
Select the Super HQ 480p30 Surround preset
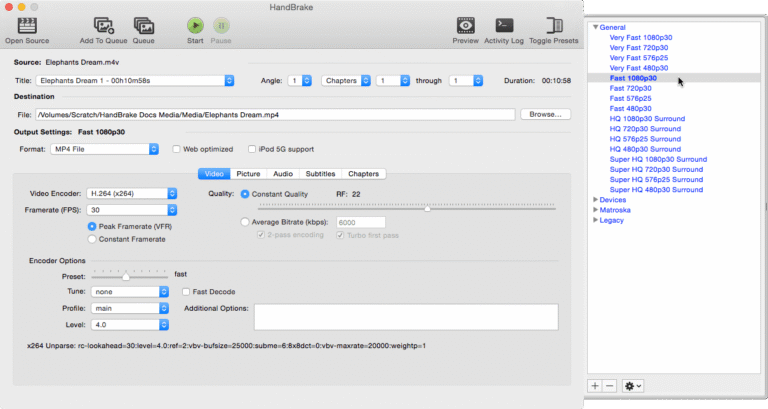[656, 190]
